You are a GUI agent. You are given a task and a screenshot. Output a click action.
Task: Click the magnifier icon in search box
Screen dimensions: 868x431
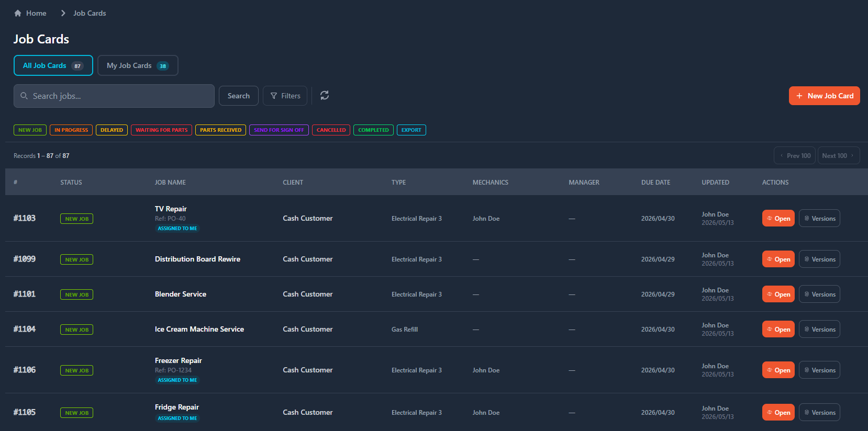click(24, 96)
